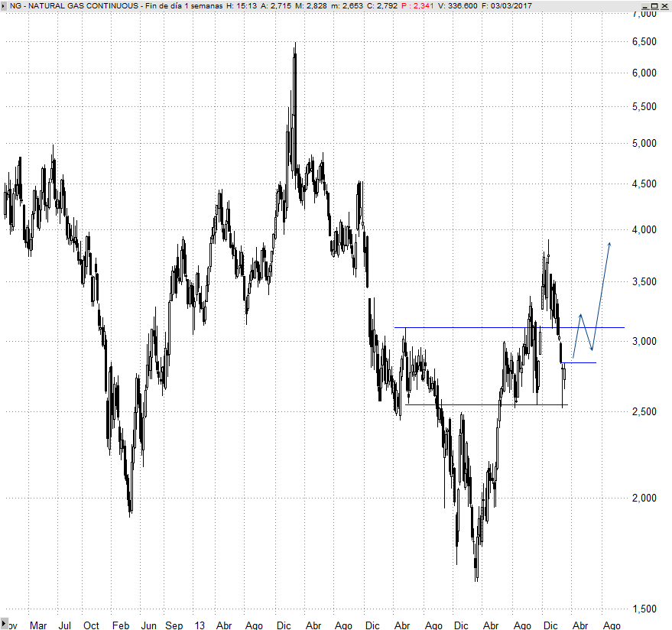672x630 pixels.
Task: Maximize the natural gas chart window
Action: coord(654,6)
